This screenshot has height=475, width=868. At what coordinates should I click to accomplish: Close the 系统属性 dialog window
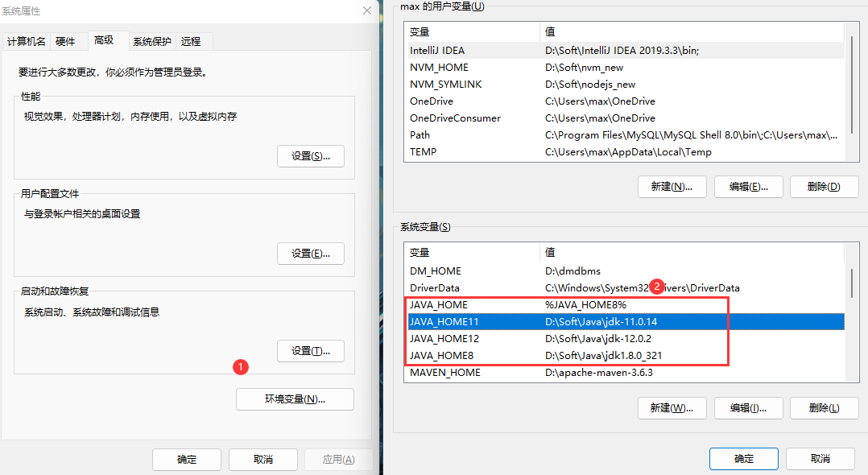point(367,10)
